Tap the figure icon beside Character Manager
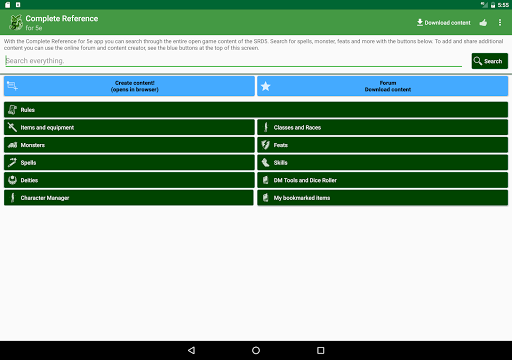 tap(13, 198)
